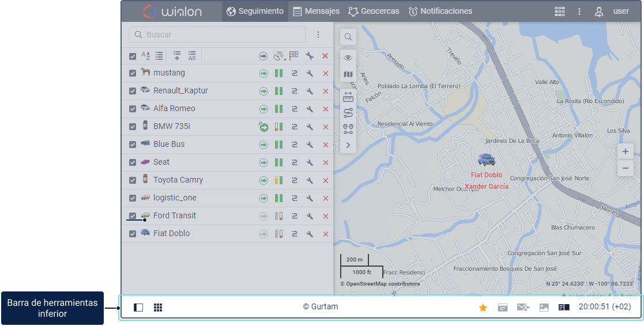Remove all units with header red X
This screenshot has width=644, height=326.
(325, 56)
